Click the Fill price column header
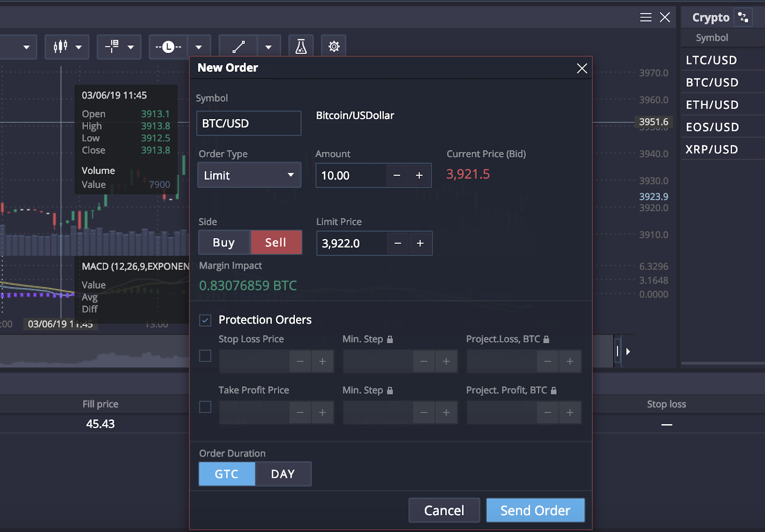 pos(100,404)
